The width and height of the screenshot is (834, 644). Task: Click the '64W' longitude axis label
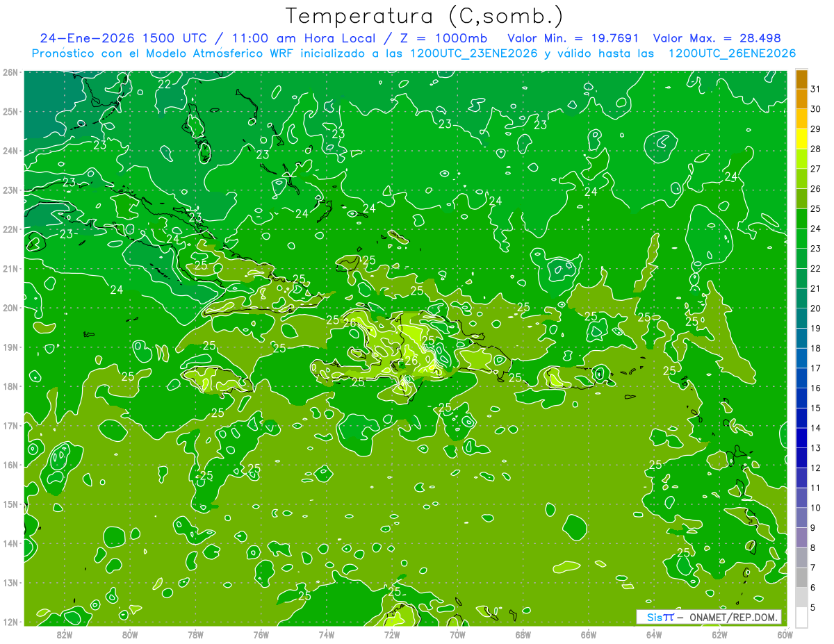(x=653, y=634)
